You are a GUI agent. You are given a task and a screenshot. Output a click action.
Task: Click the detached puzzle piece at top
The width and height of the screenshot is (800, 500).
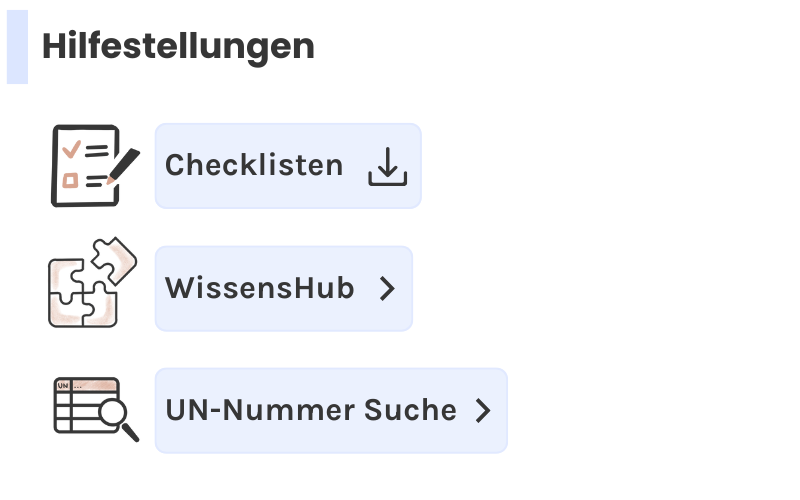click(x=113, y=258)
